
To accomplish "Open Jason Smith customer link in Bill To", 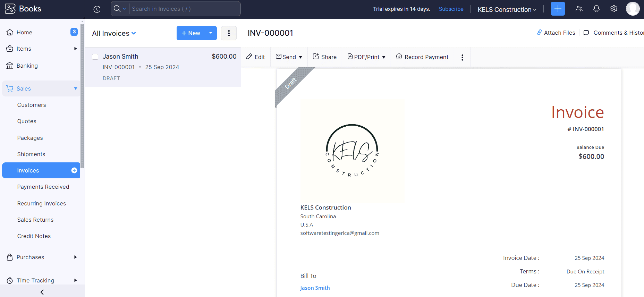I will 315,288.
